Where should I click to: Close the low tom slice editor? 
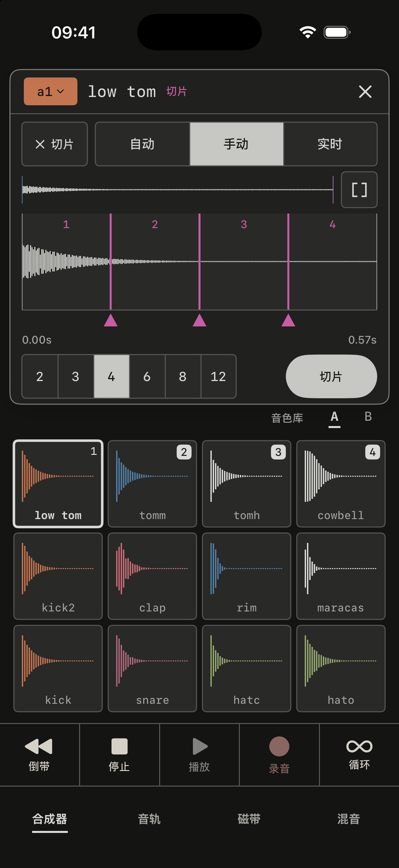pos(365,92)
